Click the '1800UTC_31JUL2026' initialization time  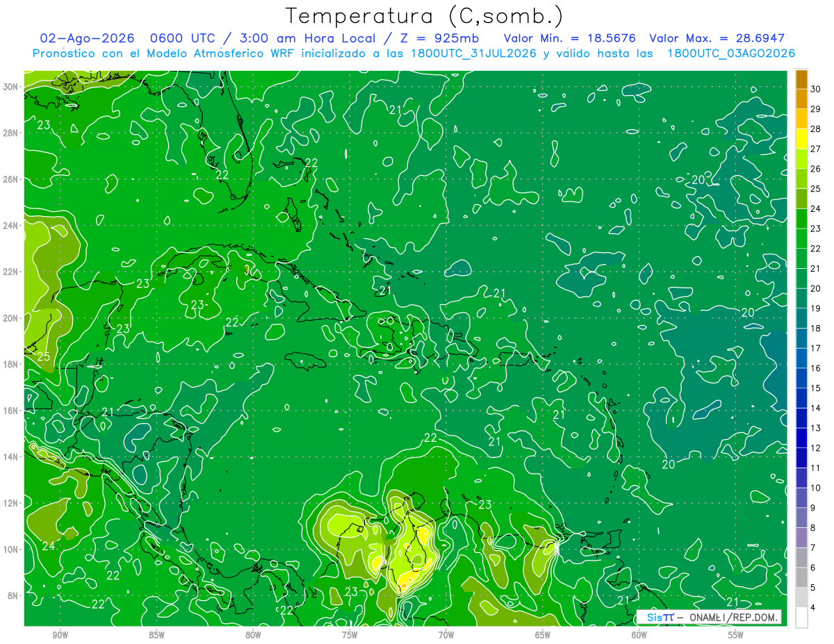pyautogui.click(x=473, y=53)
